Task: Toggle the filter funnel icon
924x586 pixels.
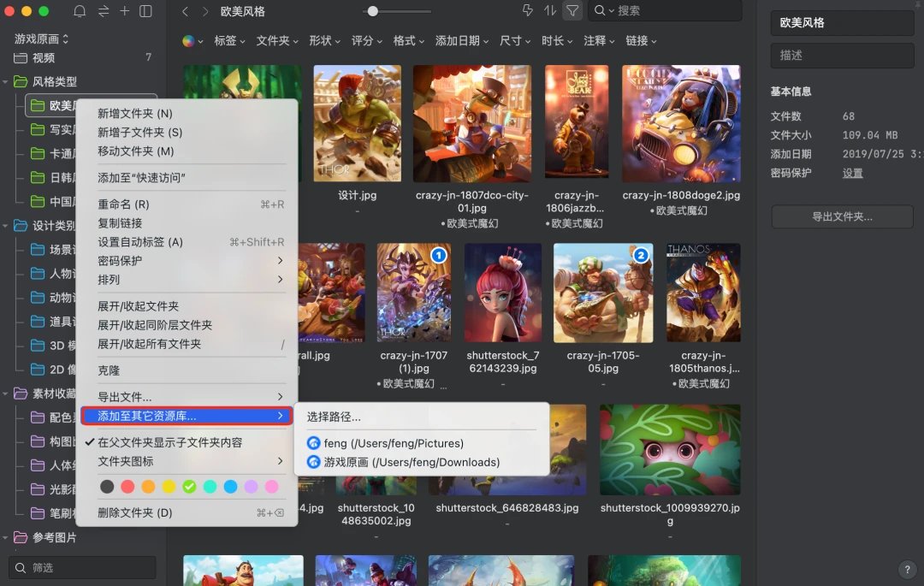Action: pos(572,10)
